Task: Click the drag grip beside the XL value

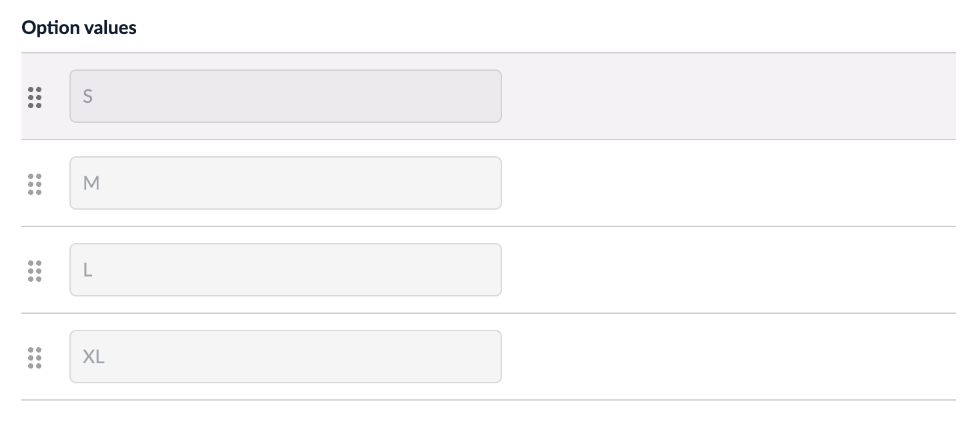Action: pos(35,357)
